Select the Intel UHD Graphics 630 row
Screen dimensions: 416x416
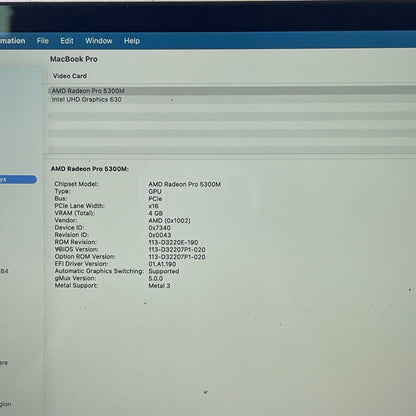coord(232,99)
